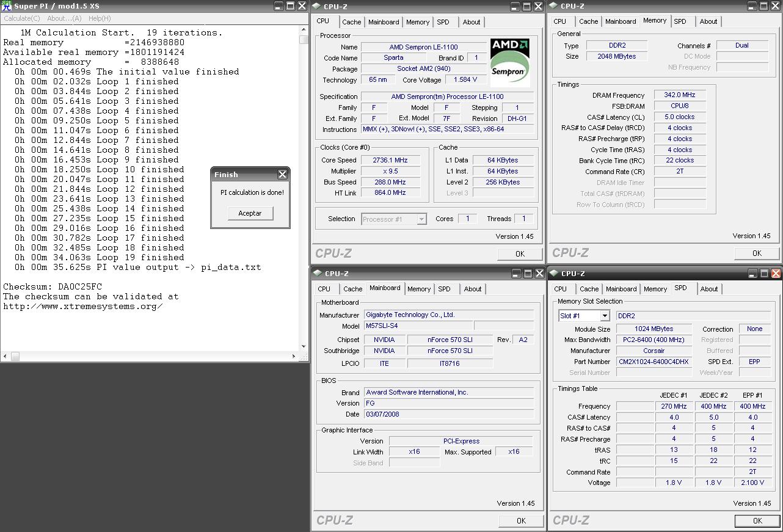Image resolution: width=783 pixels, height=532 pixels.
Task: Click Super PI vertical scrollbar up arrow
Action: pos(304,29)
